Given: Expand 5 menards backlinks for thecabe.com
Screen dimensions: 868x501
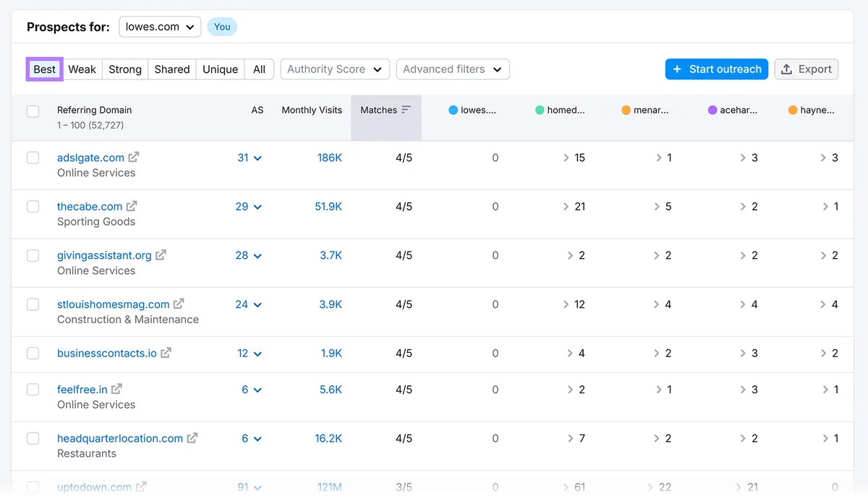Looking at the screenshot, I should click(x=663, y=207).
